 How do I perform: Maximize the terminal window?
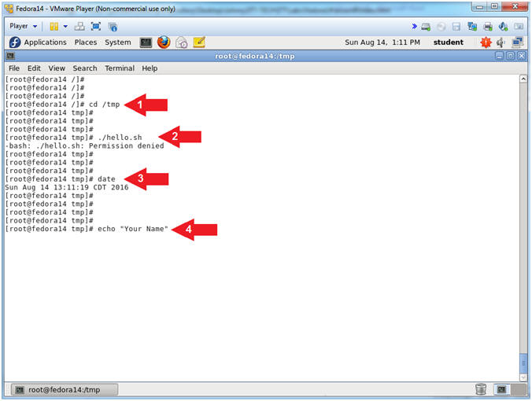click(510, 56)
